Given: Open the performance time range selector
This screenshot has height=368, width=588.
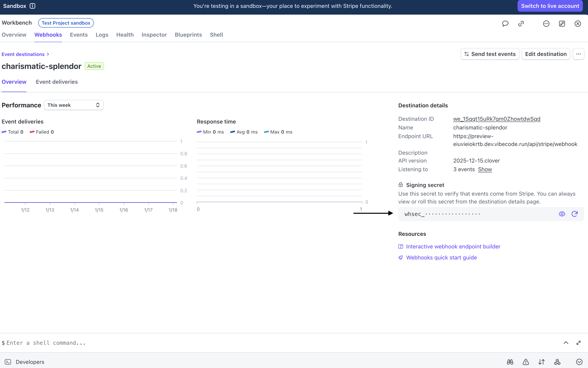Looking at the screenshot, I should pos(74,105).
